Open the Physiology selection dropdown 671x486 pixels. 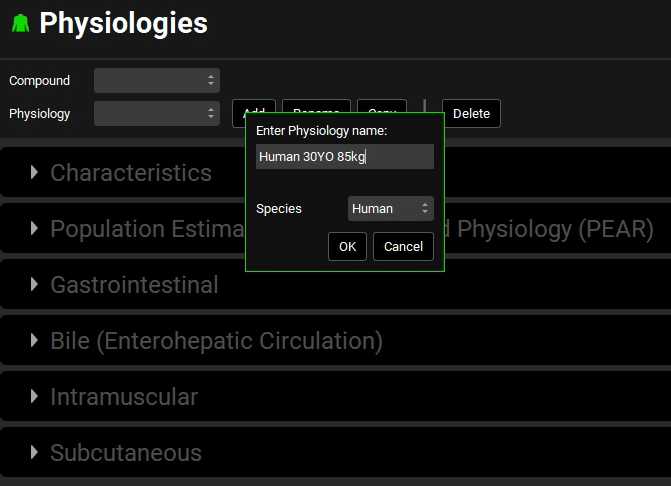click(156, 114)
